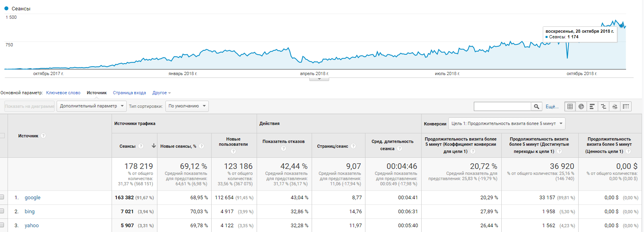
Task: Open the bing source link
Action: [29, 211]
